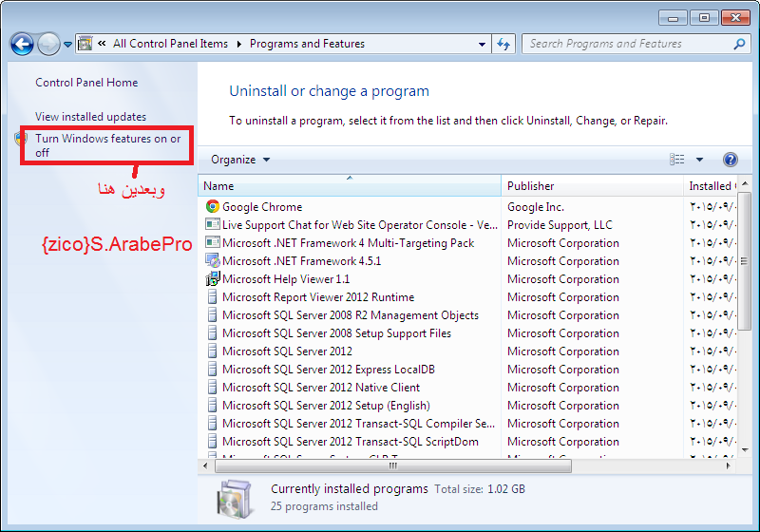
Task: Click SQL Server 2008 Setup Support Files icon
Action: 212,332
